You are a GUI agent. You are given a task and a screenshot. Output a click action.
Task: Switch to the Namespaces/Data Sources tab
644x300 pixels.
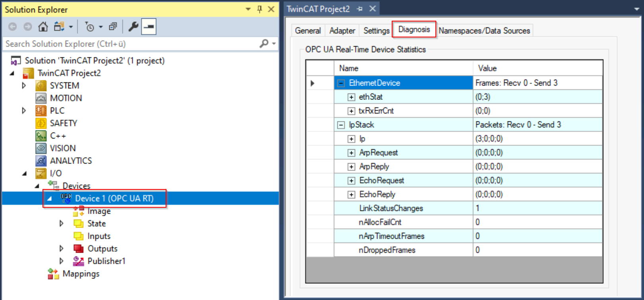point(484,31)
